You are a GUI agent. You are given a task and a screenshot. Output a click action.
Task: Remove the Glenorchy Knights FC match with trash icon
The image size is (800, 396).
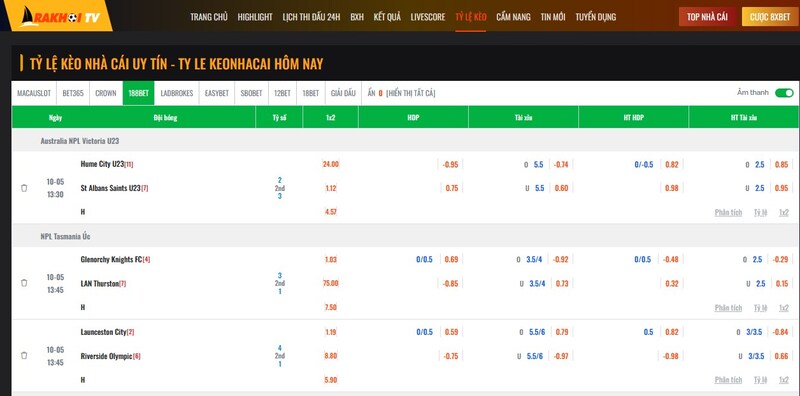(24, 283)
